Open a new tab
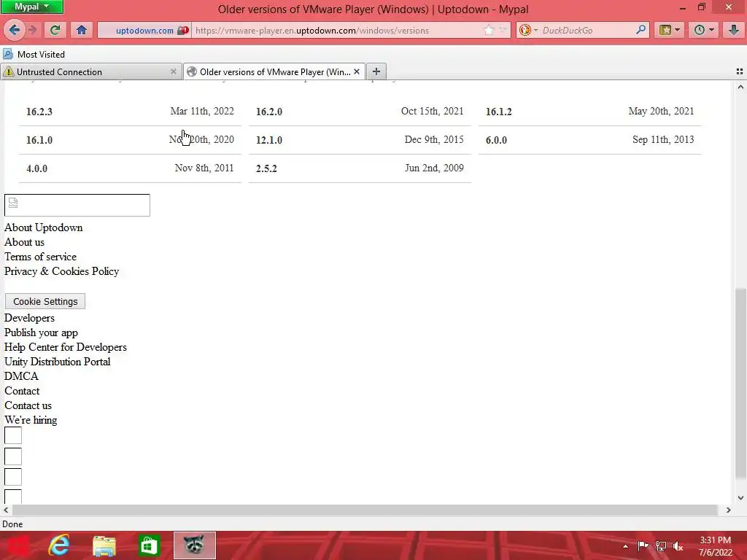The width and height of the screenshot is (747, 560). tap(376, 71)
